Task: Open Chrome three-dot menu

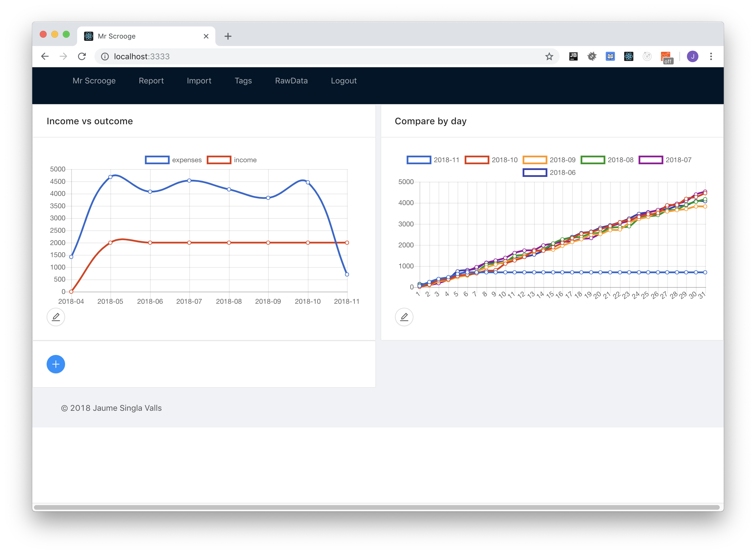Action: click(711, 56)
